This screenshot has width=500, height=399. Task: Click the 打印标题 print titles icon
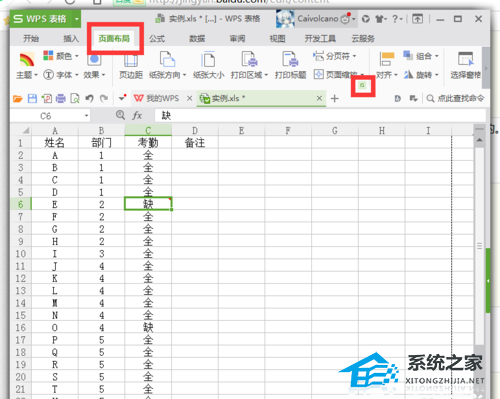290,66
